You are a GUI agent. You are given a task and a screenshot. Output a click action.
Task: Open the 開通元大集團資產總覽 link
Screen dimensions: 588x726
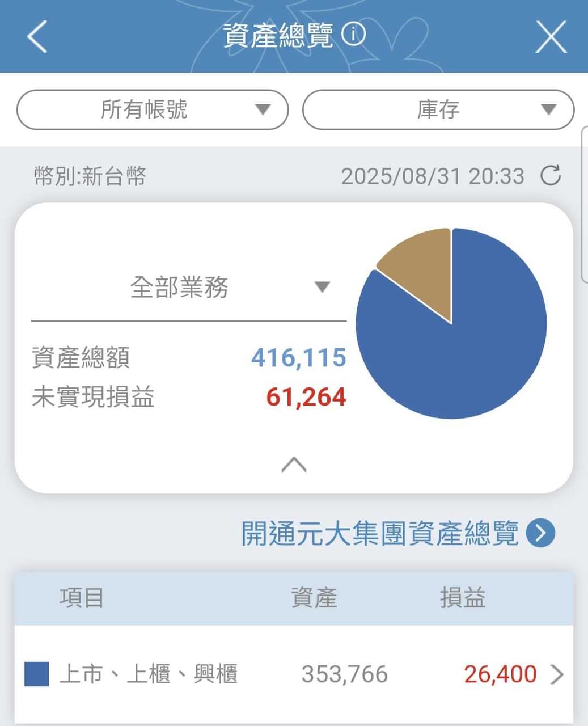(x=382, y=532)
